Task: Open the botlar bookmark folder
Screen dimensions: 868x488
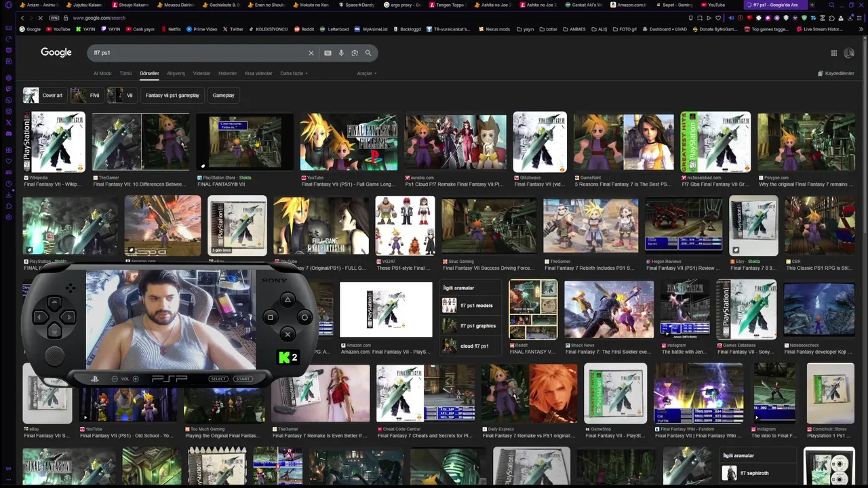Action: pyautogui.click(x=547, y=29)
